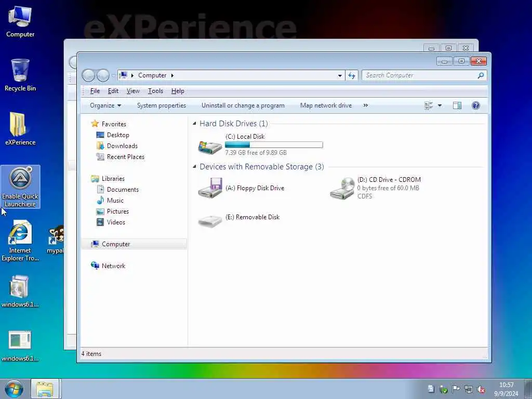Collapse Hard Disk Drives group
Viewport: 532px width, 399px height.
click(x=194, y=124)
